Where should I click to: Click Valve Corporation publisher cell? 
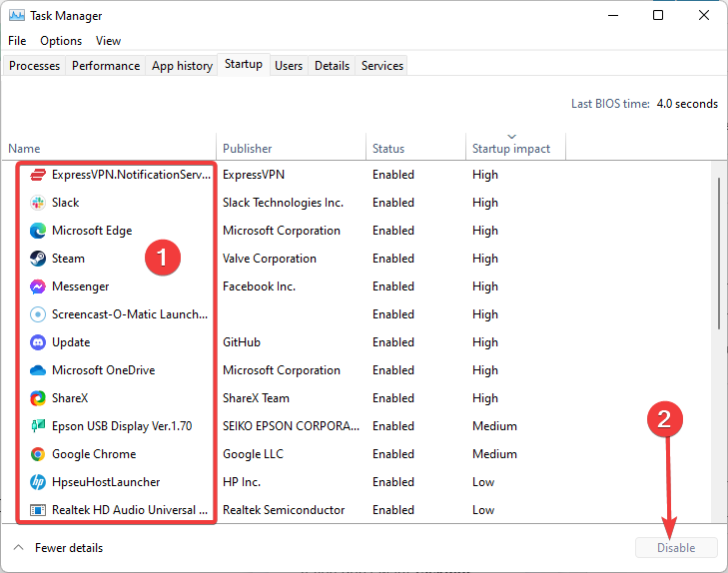[x=270, y=259]
